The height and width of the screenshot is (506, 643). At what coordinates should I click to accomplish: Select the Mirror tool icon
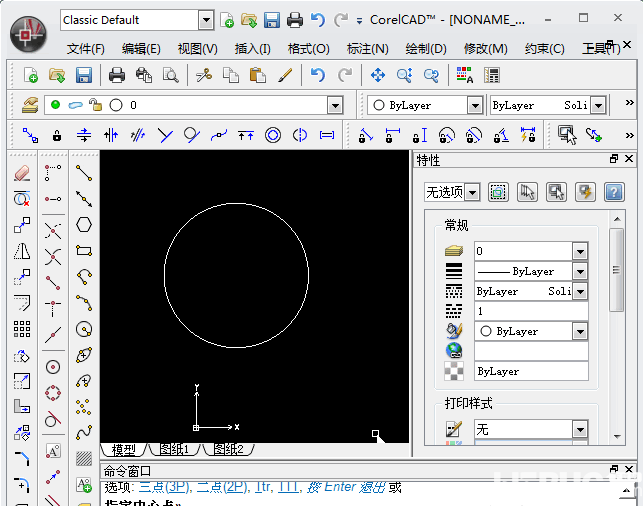(22, 251)
